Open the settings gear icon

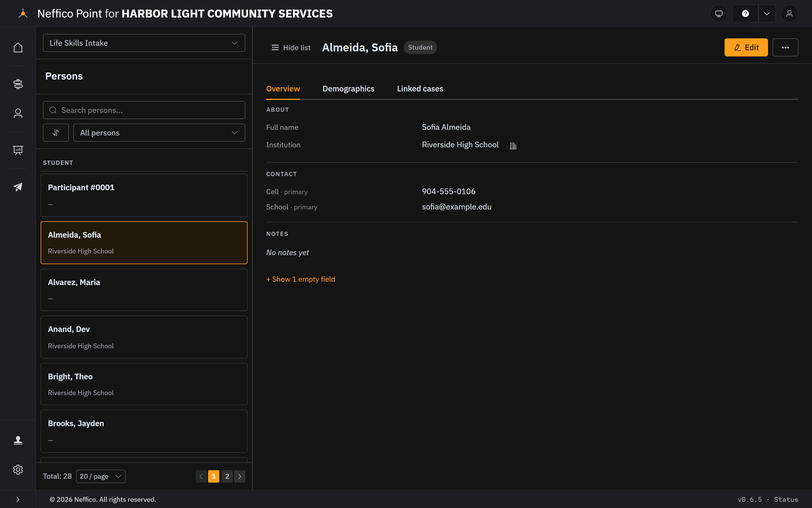pyautogui.click(x=18, y=469)
